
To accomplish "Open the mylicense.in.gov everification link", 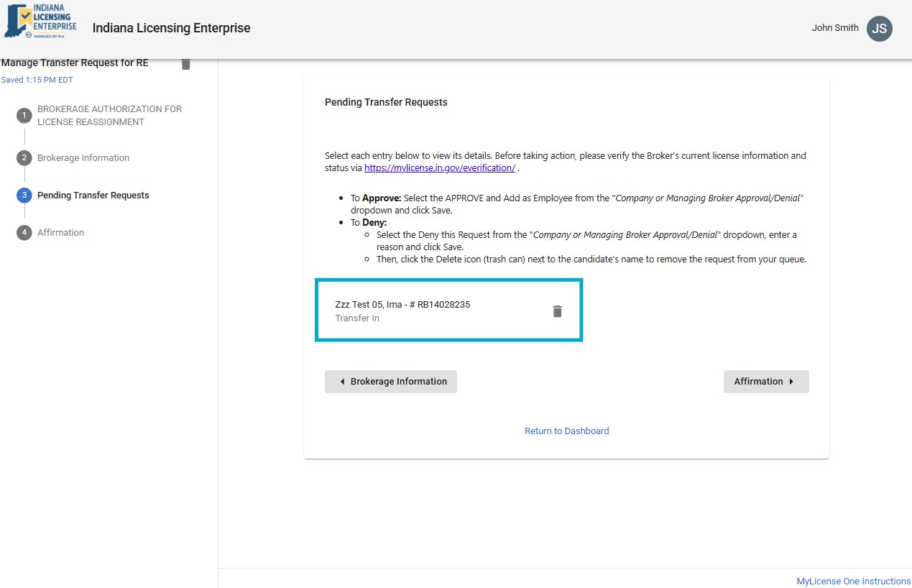I will click(439, 168).
